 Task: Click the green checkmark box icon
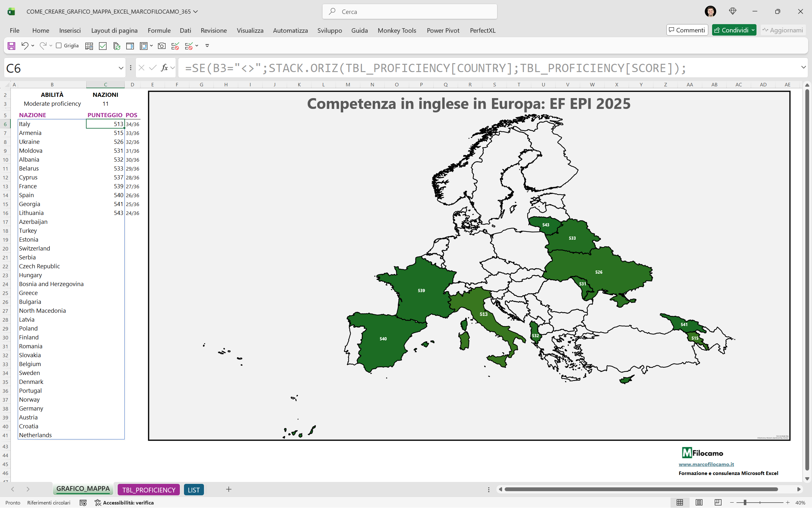pos(103,46)
